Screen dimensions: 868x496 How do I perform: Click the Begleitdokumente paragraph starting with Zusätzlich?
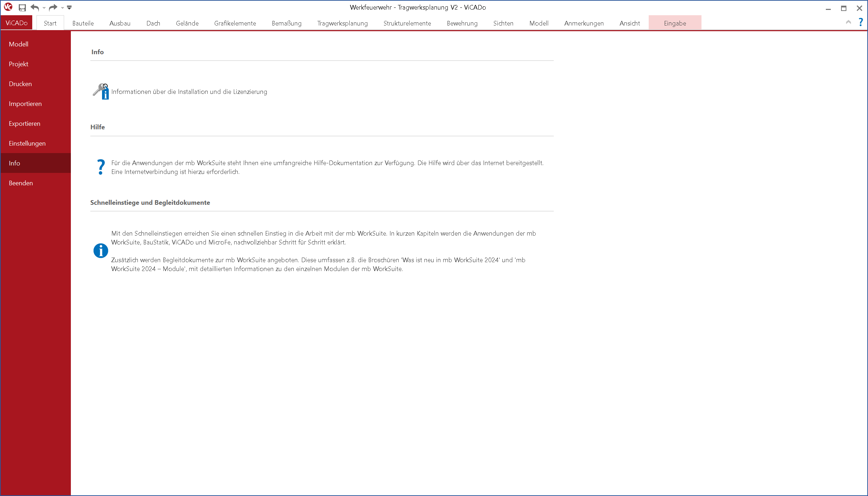(318, 264)
